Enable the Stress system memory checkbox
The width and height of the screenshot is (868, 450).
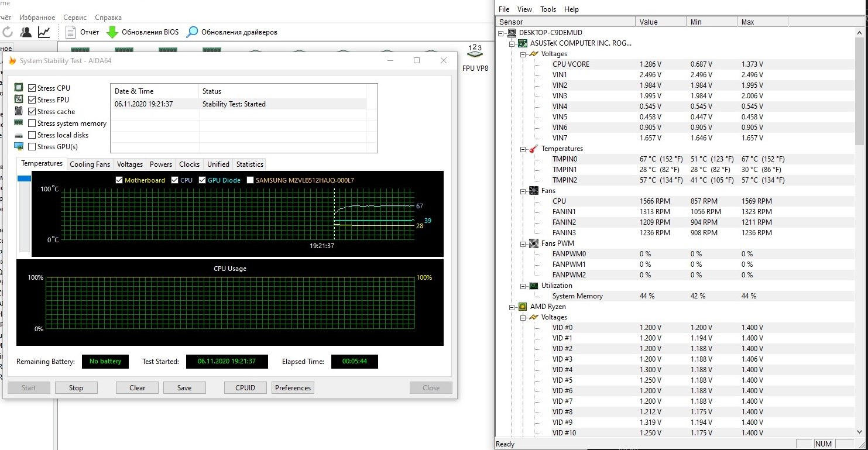[x=32, y=123]
